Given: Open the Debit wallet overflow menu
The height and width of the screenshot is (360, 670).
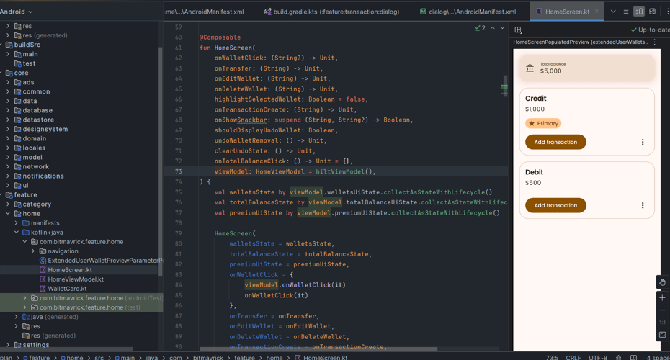Looking at the screenshot, I should pyautogui.click(x=642, y=205).
